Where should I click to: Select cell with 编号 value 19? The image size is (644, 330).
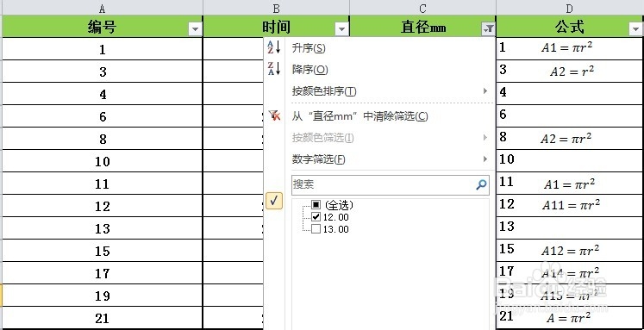[103, 296]
